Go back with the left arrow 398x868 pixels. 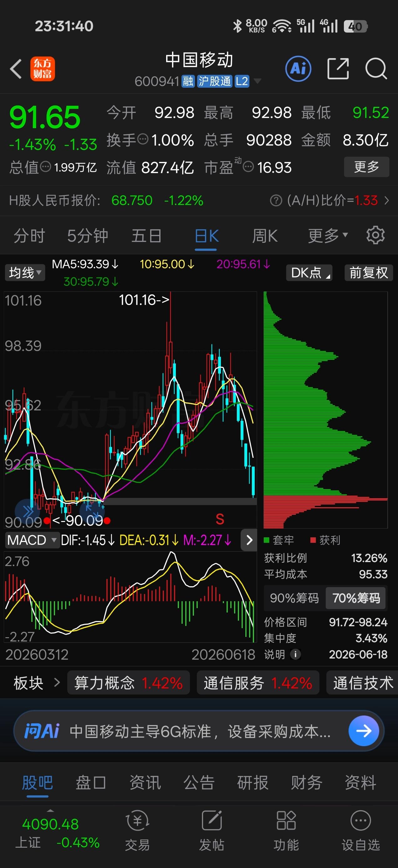(x=16, y=69)
